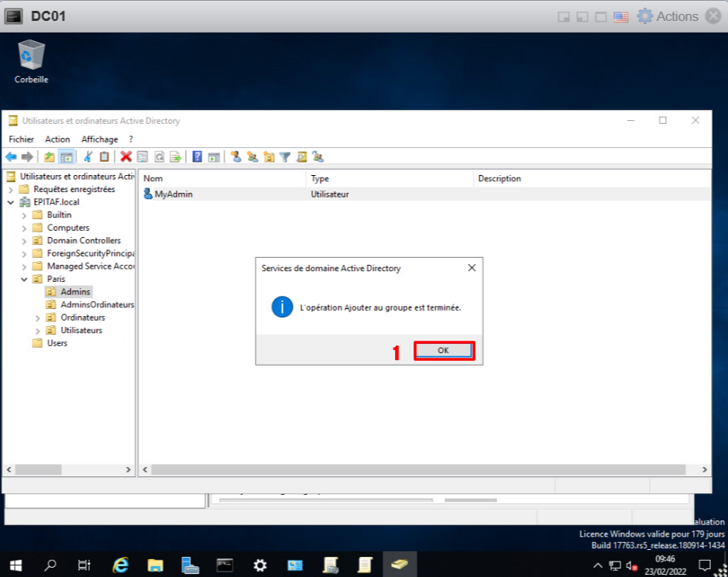Click the export list toolbar icon
Viewport: 728px width, 577px height.
click(176, 156)
